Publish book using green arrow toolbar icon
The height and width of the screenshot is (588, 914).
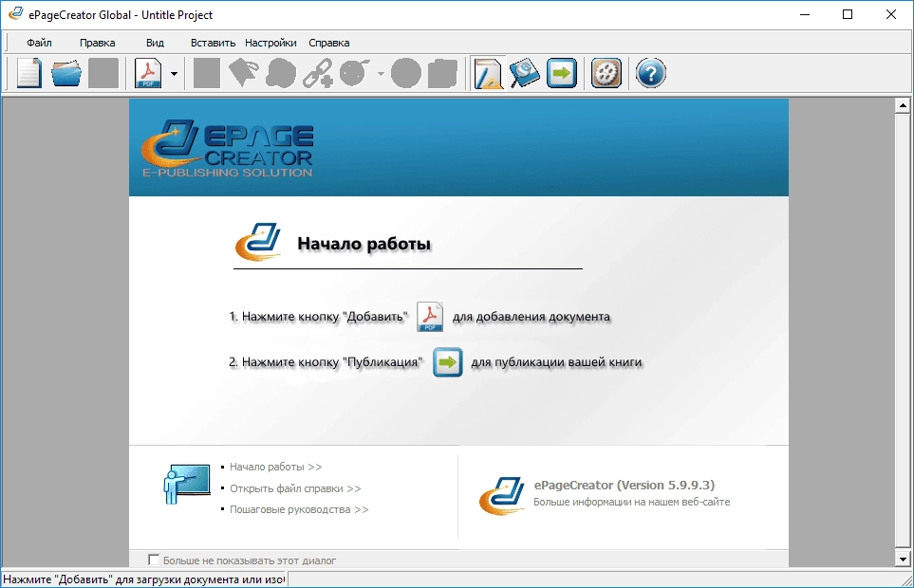click(x=561, y=73)
